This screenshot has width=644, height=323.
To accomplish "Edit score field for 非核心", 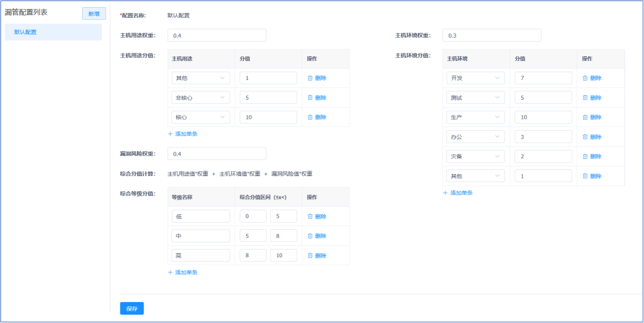I will tap(268, 97).
